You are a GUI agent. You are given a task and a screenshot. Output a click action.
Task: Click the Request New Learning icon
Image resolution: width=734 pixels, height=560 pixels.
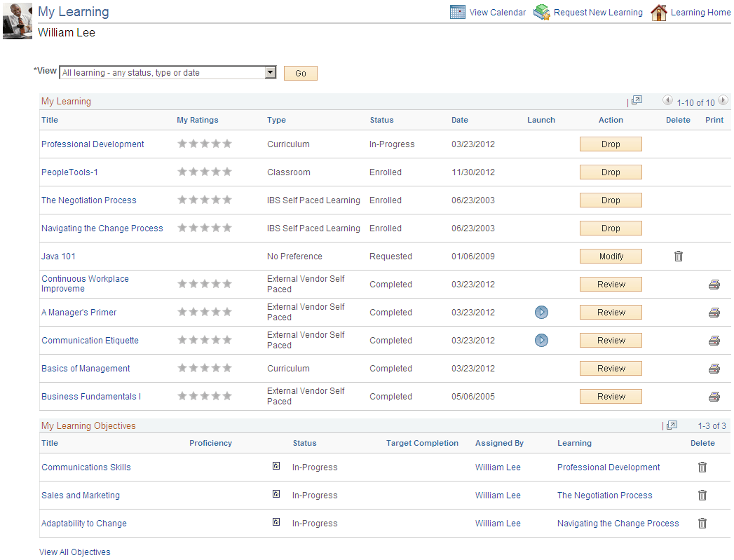[x=541, y=12]
